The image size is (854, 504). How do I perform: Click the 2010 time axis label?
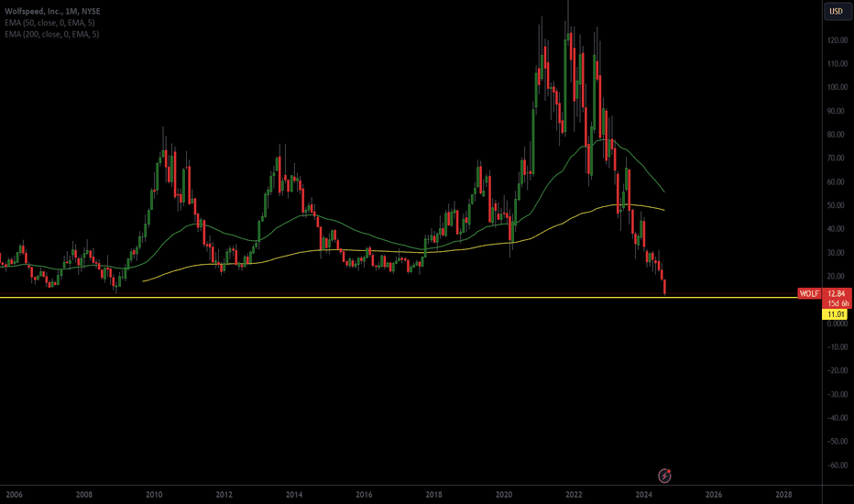154,495
